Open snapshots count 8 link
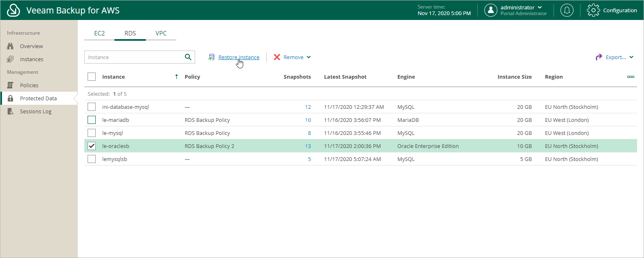The width and height of the screenshot is (644, 258). tap(310, 133)
